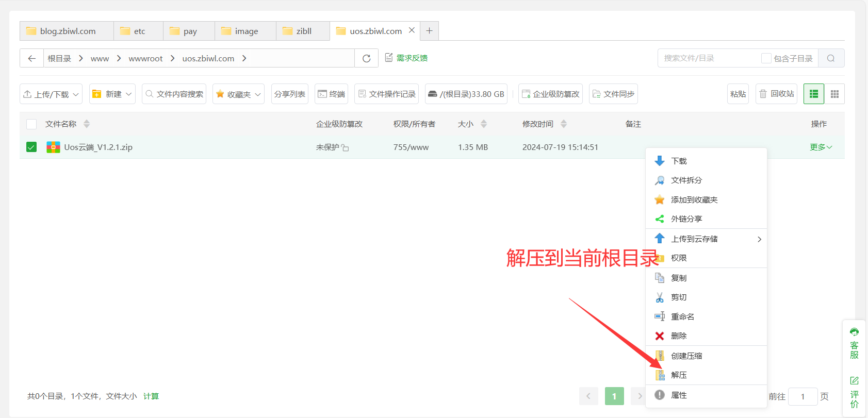
Task: Click wwwroot in breadcrumb path
Action: point(145,58)
